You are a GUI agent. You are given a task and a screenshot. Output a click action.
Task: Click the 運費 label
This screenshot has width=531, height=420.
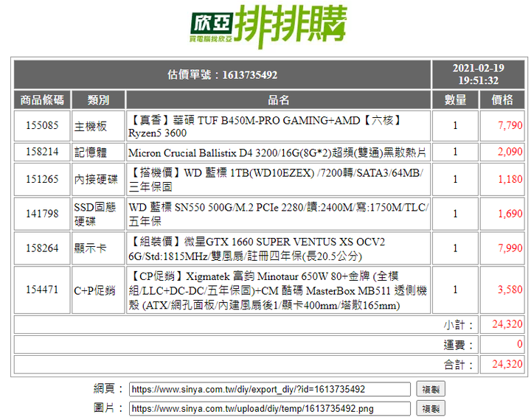point(458,345)
